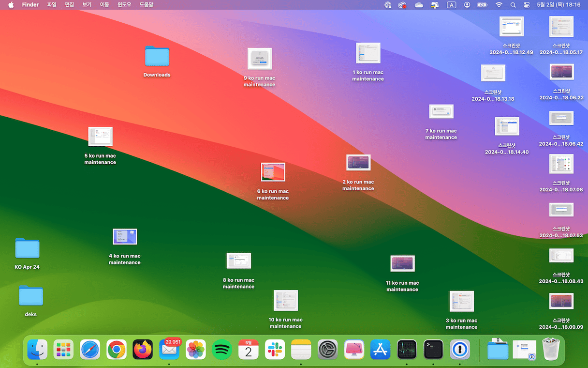The image size is (588, 368).
Task: Select the Downloads folder on desktop
Action: click(x=157, y=57)
